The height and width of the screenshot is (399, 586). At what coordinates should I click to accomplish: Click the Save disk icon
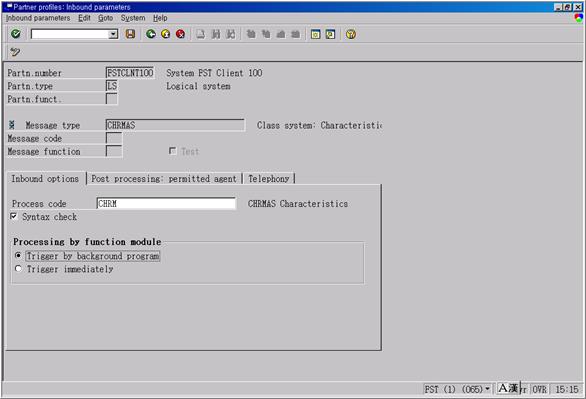(x=130, y=34)
